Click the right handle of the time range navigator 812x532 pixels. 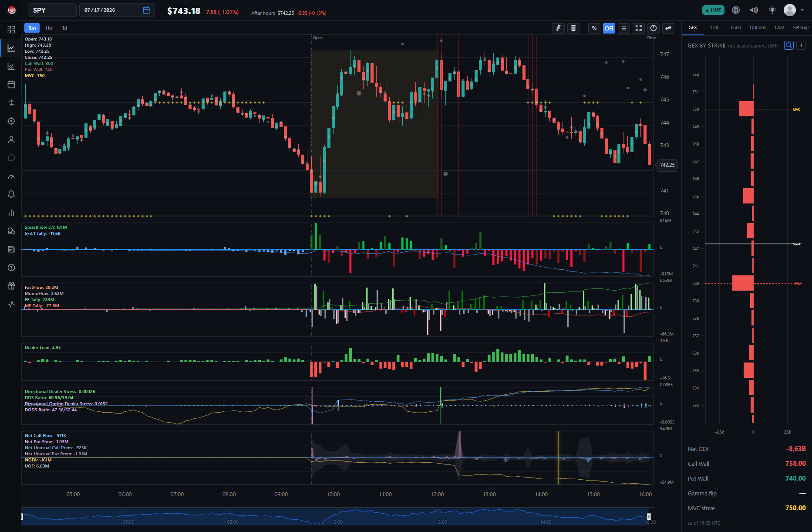(649, 516)
